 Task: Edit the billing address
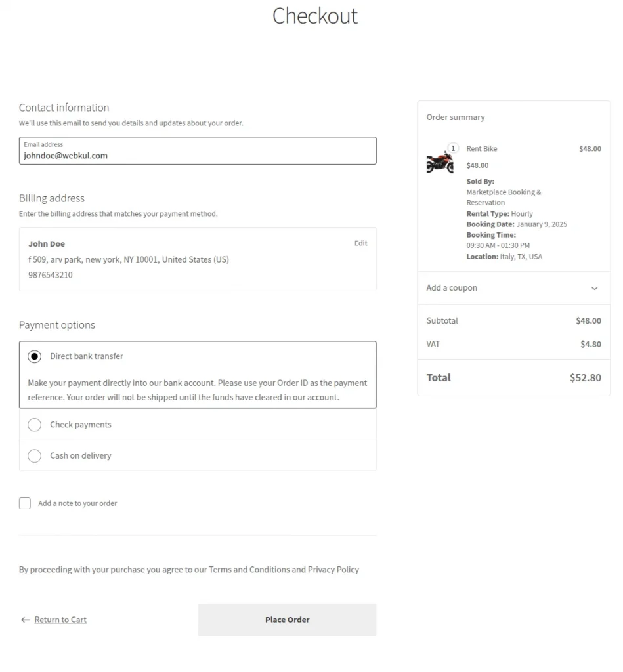(x=360, y=243)
